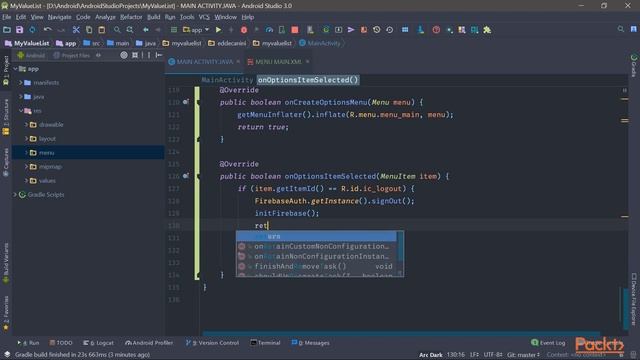The height and width of the screenshot is (360, 640).
Task: Expand the java folder in tree
Action: pos(21,97)
